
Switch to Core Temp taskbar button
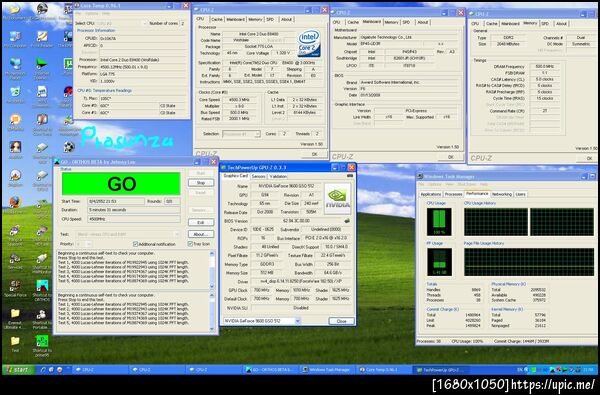coord(383,370)
